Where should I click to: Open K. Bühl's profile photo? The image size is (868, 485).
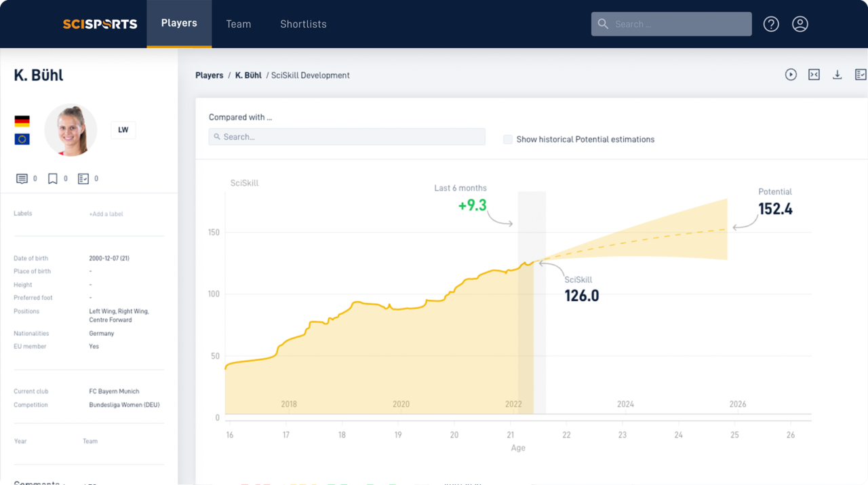(71, 130)
